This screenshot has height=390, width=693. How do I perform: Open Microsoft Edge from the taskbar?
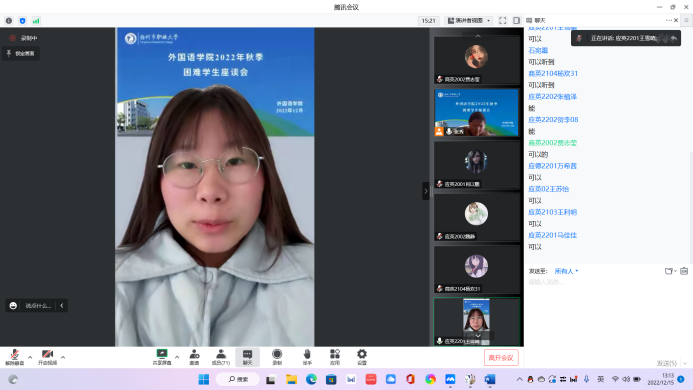[311, 379]
